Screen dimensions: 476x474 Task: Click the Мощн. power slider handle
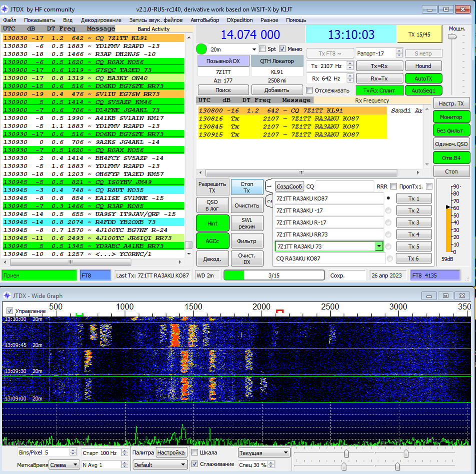[x=452, y=36]
